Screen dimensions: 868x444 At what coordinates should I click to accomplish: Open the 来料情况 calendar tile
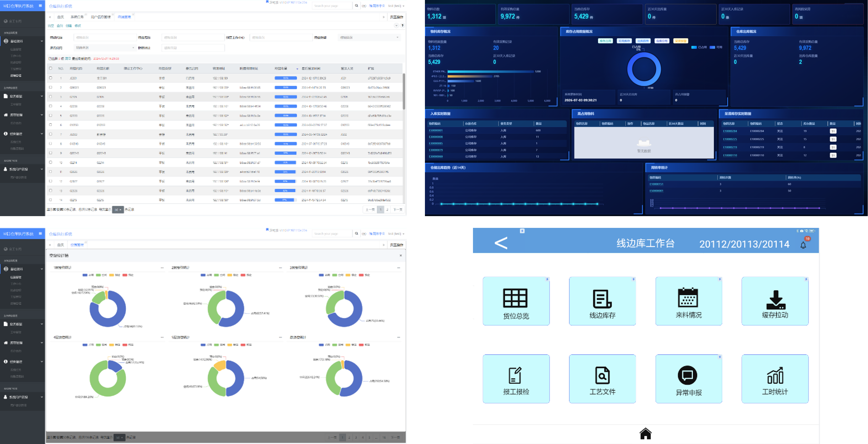[x=689, y=301]
